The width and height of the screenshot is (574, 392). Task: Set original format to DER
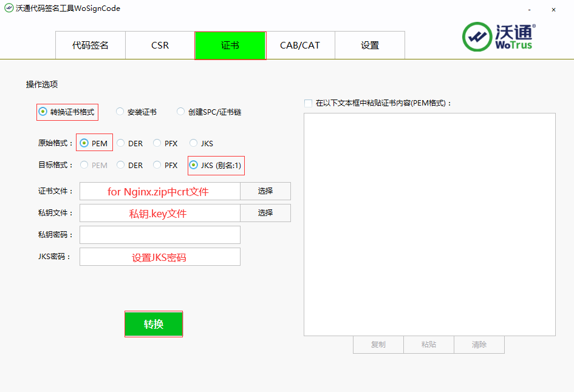pyautogui.click(x=121, y=143)
